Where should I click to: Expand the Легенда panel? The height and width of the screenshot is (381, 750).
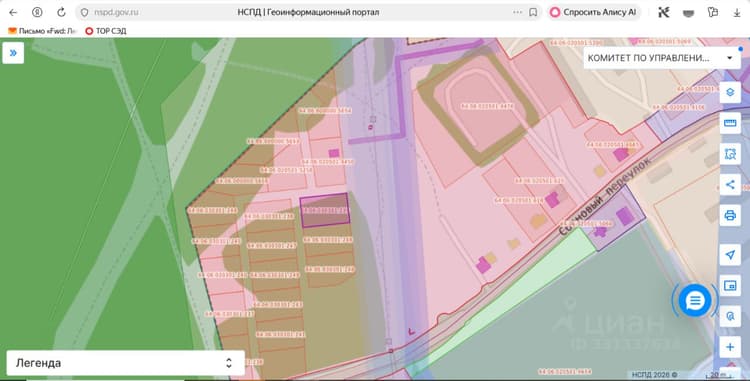pos(126,363)
